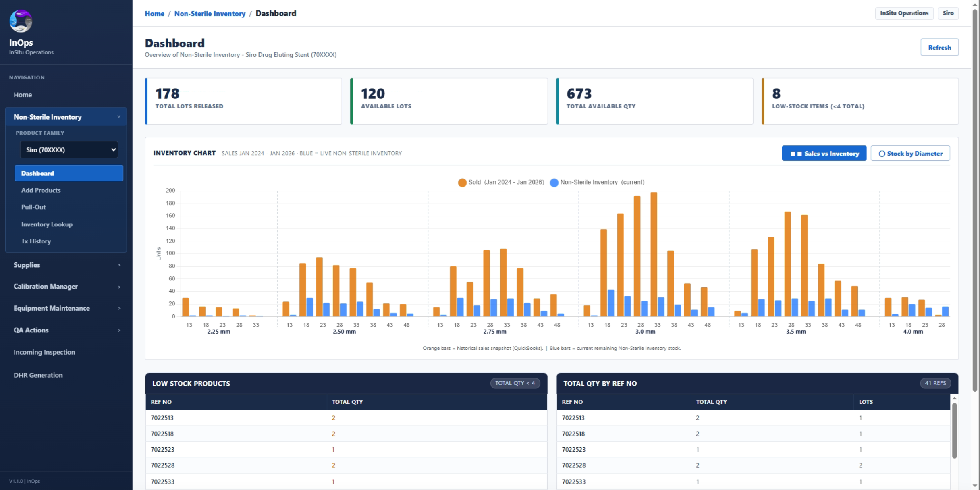The width and height of the screenshot is (980, 490).
Task: Click the Total Qty by Ref No table scrollbar
Action: coord(954,430)
